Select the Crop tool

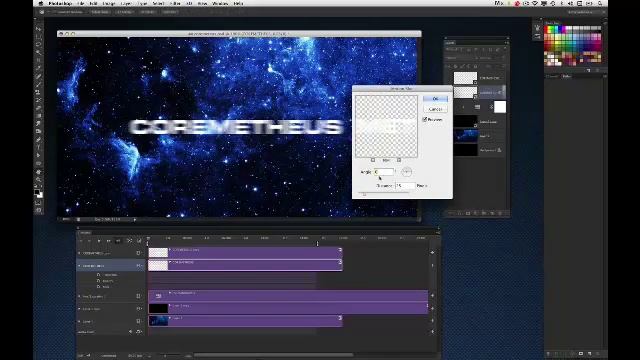(x=38, y=60)
